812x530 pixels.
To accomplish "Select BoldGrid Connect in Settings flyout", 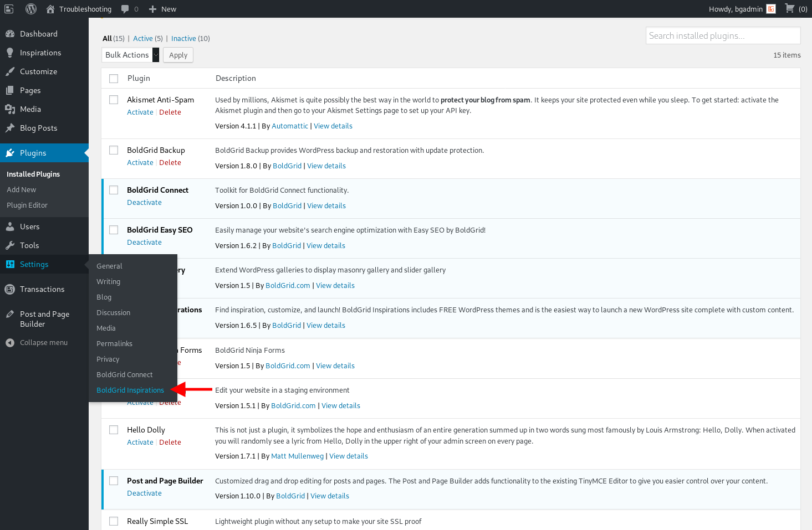I will click(124, 374).
